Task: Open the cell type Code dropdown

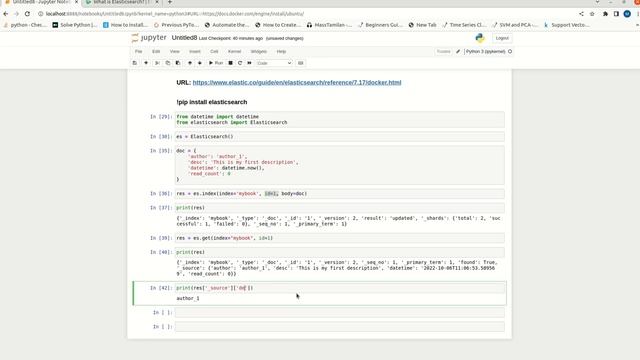Action: coord(274,63)
